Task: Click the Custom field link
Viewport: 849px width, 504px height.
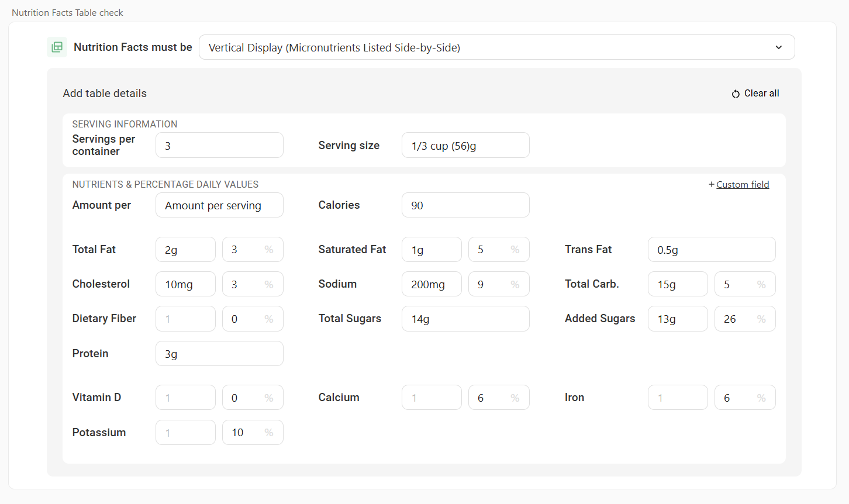Action: coord(742,184)
